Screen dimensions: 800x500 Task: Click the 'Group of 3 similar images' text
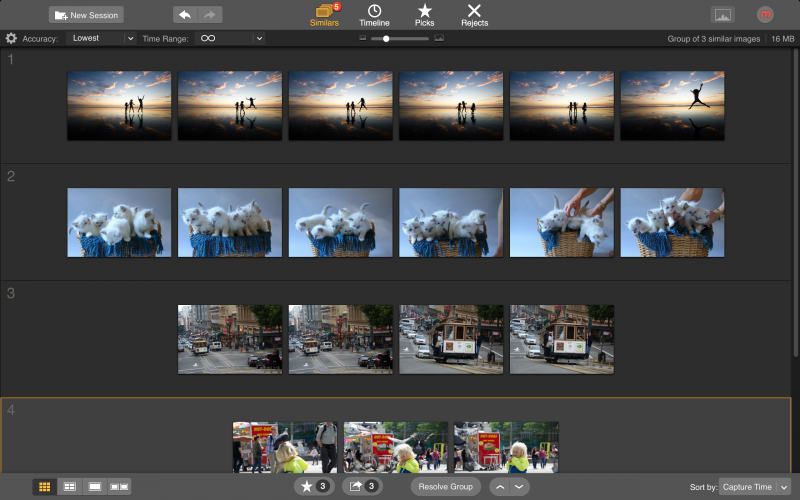tap(713, 39)
